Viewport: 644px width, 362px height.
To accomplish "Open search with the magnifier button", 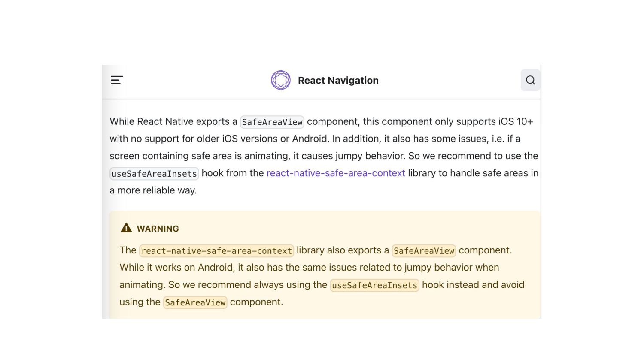I will [x=531, y=80].
